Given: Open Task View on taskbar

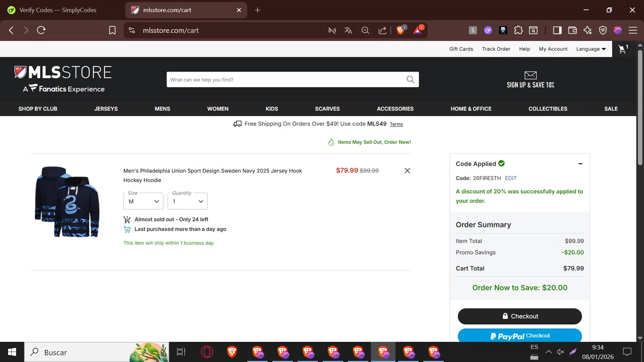Looking at the screenshot, I should (x=181, y=352).
